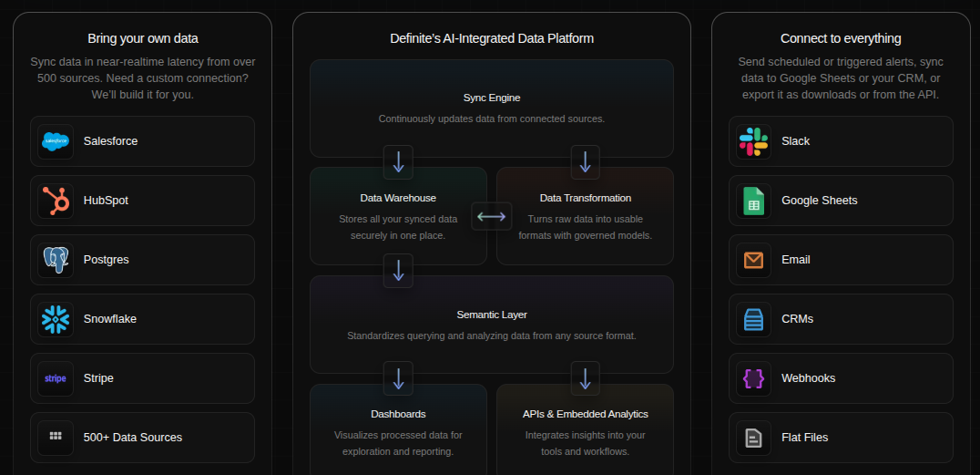The width and height of the screenshot is (980, 475).
Task: Click the Semantic Layer title
Action: [x=492, y=315]
